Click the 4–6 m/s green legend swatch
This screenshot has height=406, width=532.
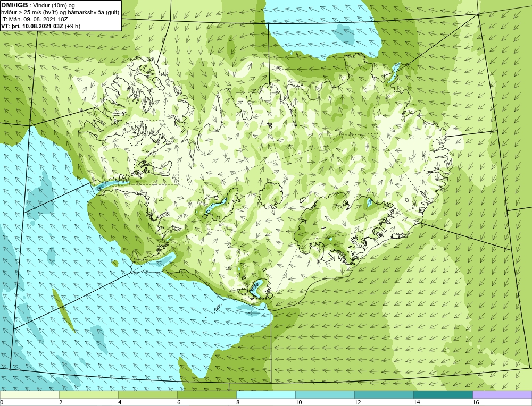[x=148, y=395]
